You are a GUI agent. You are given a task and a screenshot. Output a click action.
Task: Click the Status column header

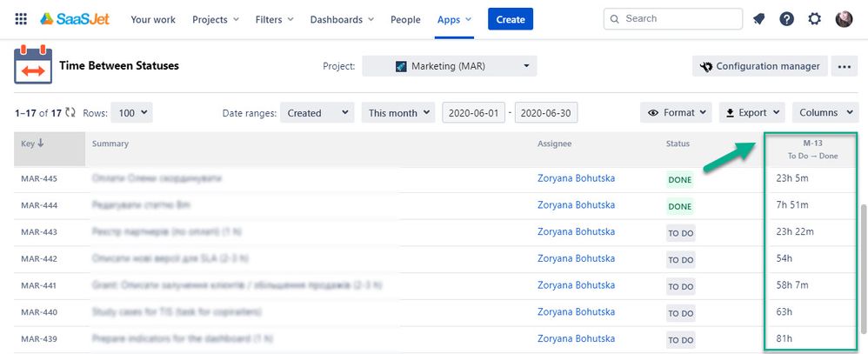pos(678,144)
